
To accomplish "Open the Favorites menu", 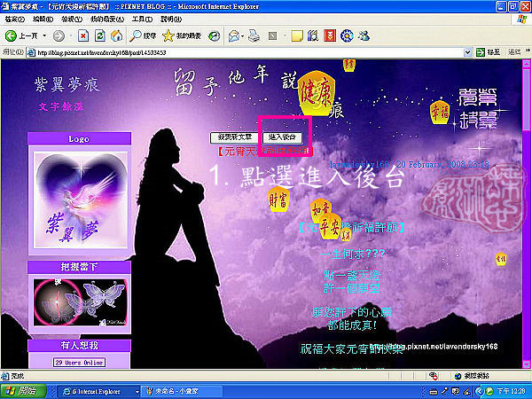I will click(107, 20).
